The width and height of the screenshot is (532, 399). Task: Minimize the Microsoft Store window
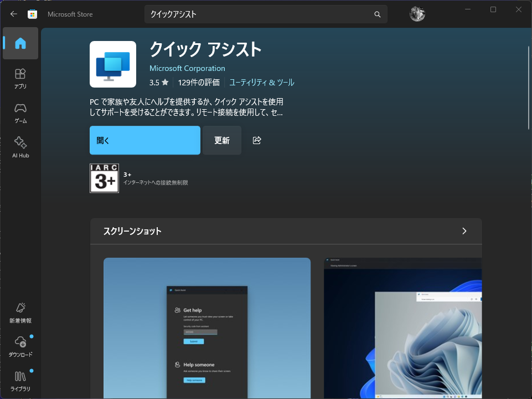[468, 9]
